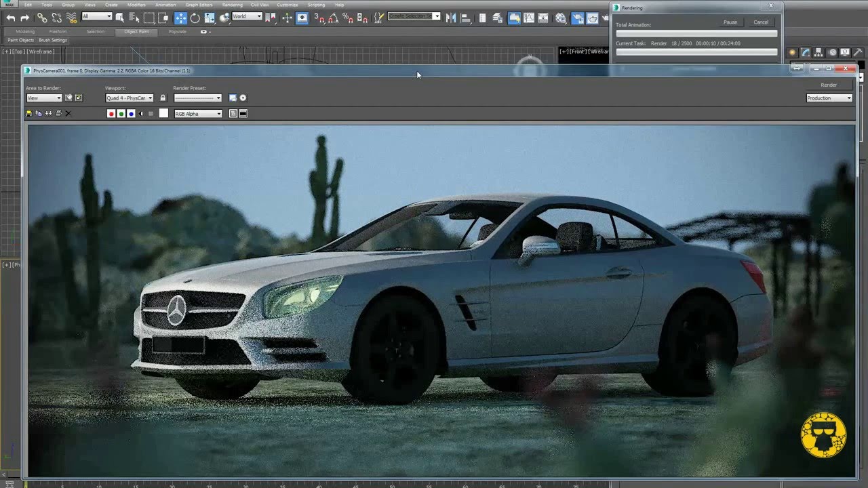The height and width of the screenshot is (488, 868).
Task: Toggle the green channel display
Action: [x=121, y=114]
